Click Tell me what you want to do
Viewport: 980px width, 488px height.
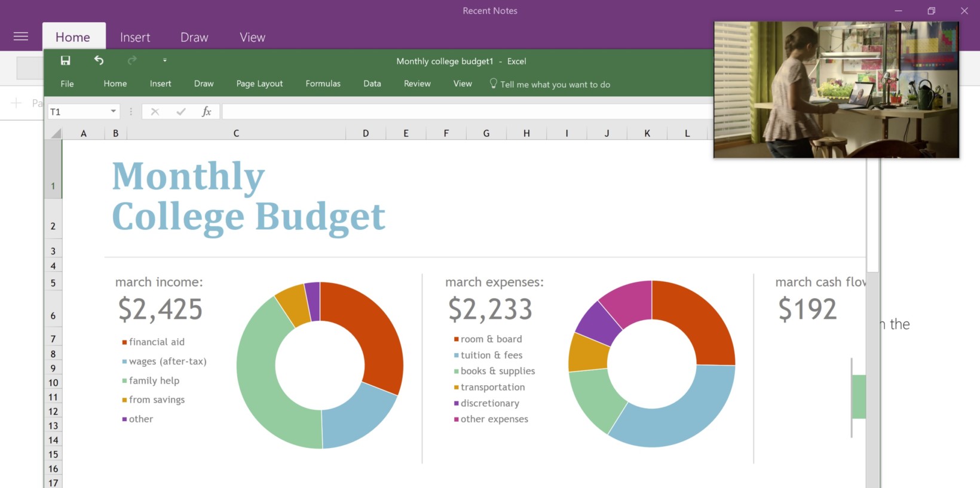(555, 84)
